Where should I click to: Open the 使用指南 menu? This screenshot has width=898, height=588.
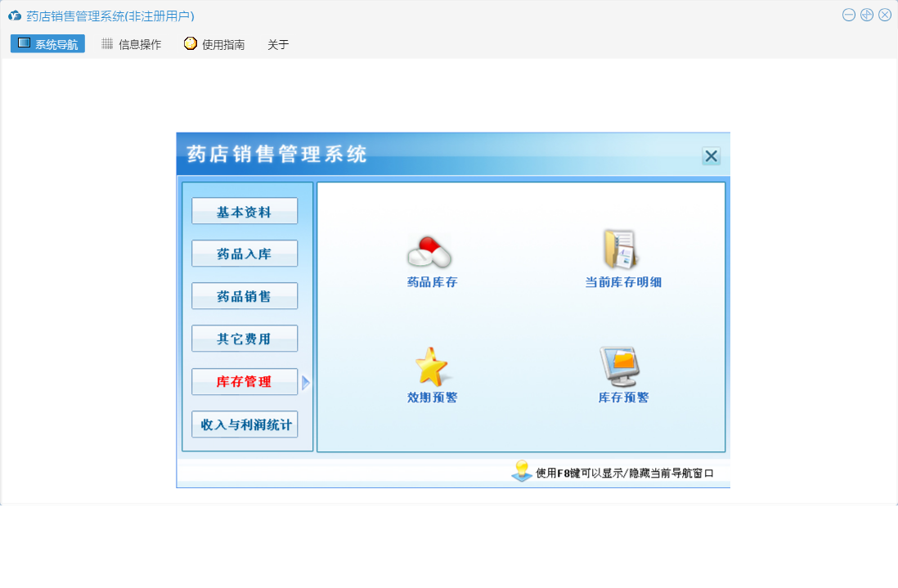(215, 44)
